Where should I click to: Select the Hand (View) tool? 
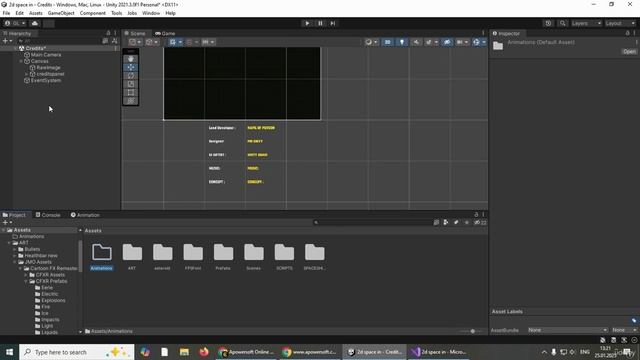click(131, 59)
